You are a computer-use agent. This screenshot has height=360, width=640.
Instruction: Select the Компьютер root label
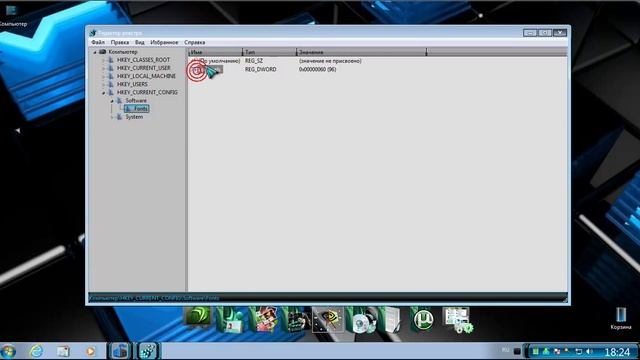(x=123, y=52)
